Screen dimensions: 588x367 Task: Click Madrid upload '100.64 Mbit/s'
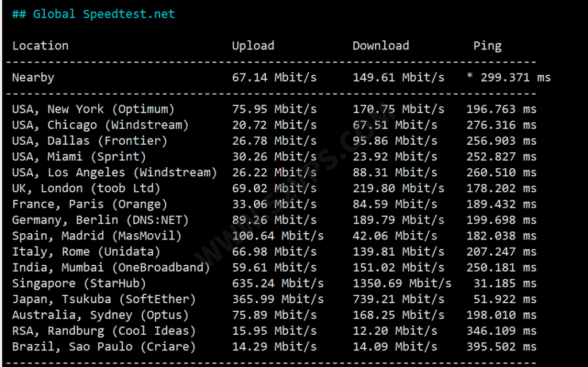pos(277,235)
